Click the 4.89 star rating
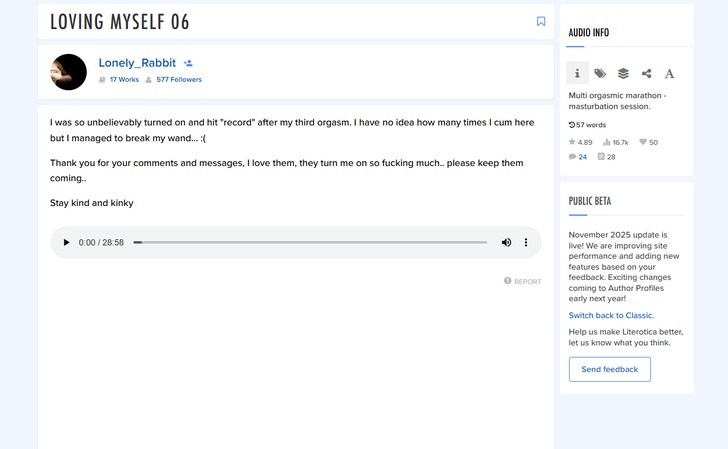This screenshot has height=449, width=728. 580,142
